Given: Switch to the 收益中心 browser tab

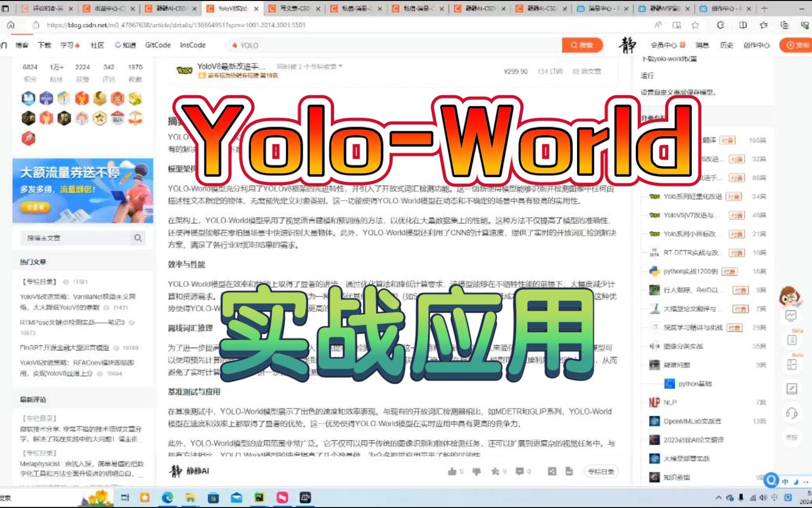Looking at the screenshot, I should [109, 8].
